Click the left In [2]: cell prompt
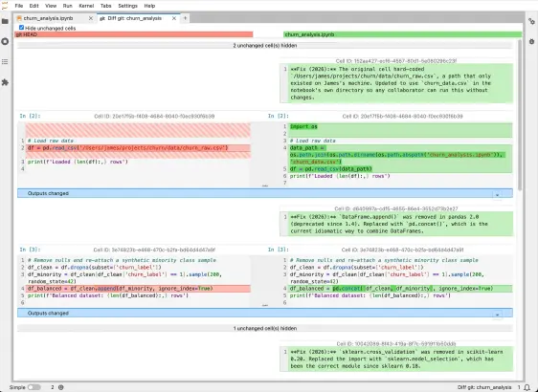This screenshot has height=392, width=538. coord(30,116)
